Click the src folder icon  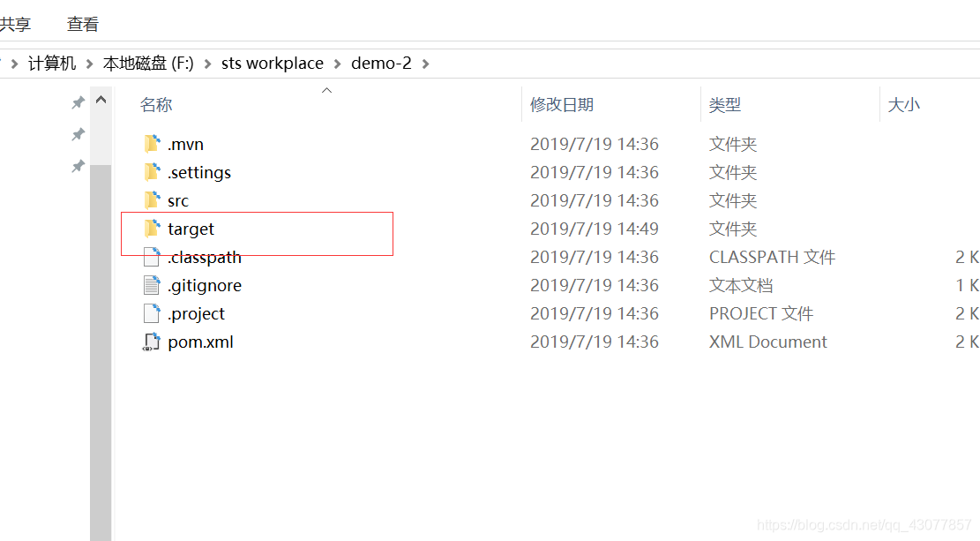point(152,199)
